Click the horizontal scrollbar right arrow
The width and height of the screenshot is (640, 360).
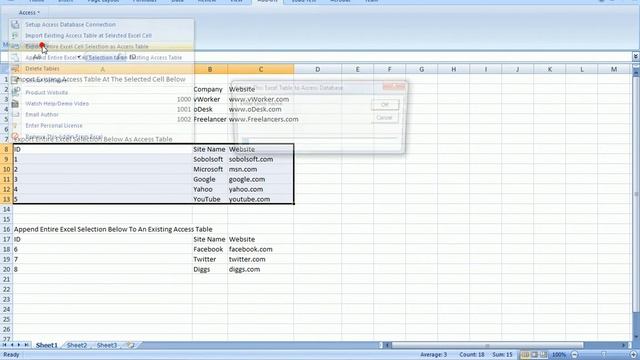pos(624,345)
